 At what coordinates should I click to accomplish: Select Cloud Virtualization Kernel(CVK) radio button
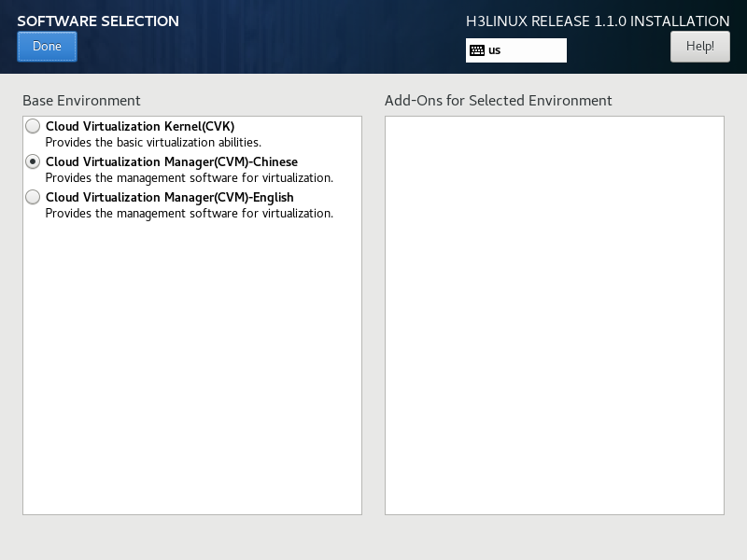pos(33,126)
